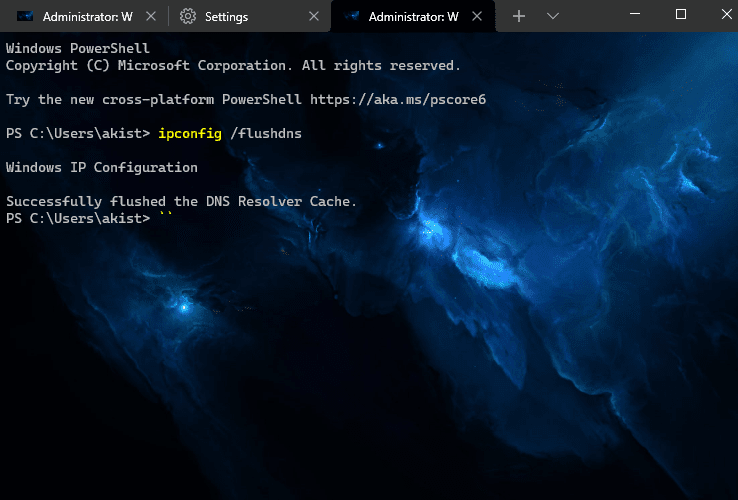Click the yellow ipconfig command text
The height and width of the screenshot is (500, 738).
click(190, 134)
